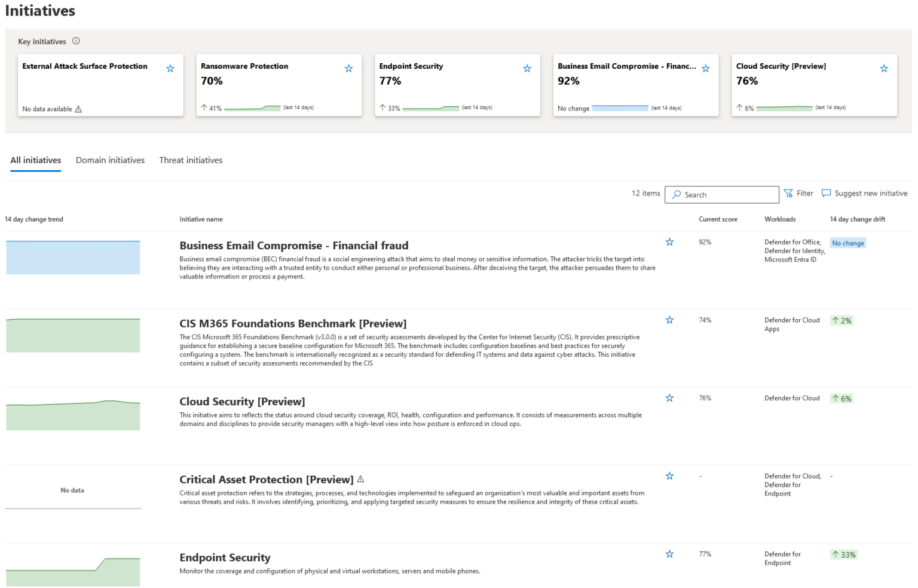
Task: Click warning icon next to No data available
Action: [78, 109]
